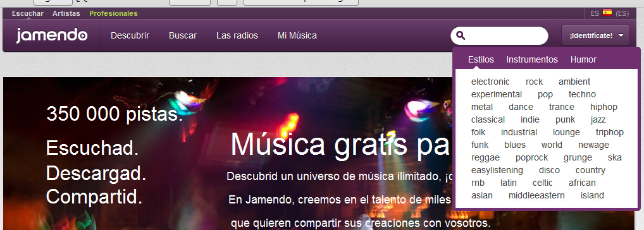Pick the grunge style tag
This screenshot has height=230, width=644.
(x=578, y=158)
